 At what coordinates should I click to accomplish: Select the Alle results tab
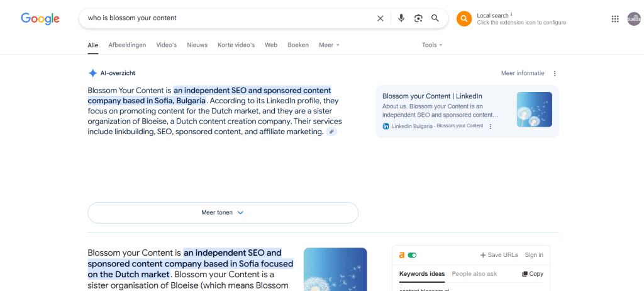tap(93, 45)
